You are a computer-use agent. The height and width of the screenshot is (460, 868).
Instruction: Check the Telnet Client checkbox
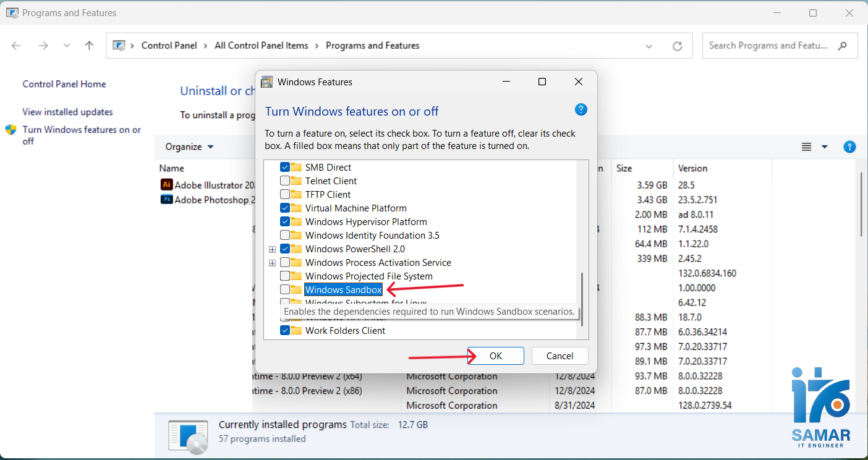[285, 181]
